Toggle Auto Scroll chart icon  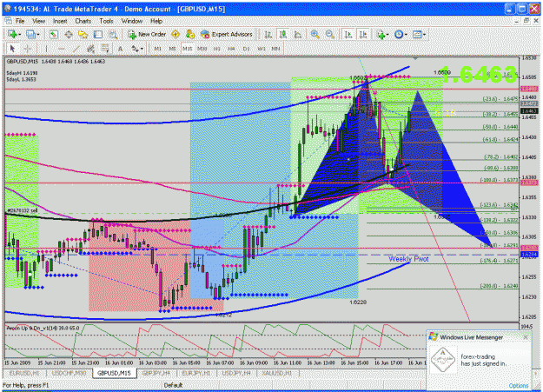(x=348, y=34)
